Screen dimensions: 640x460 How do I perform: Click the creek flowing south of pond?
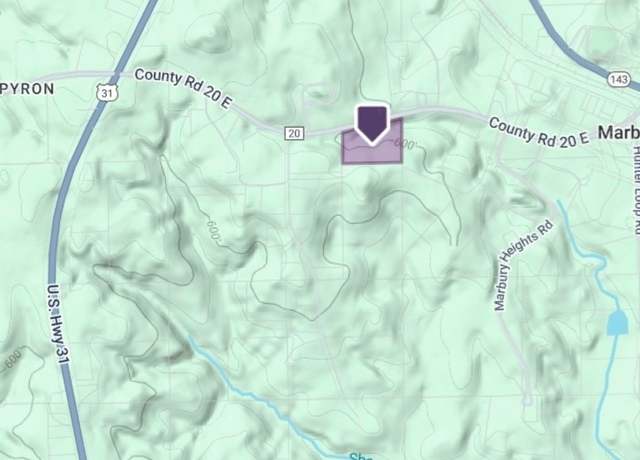pyautogui.click(x=607, y=392)
